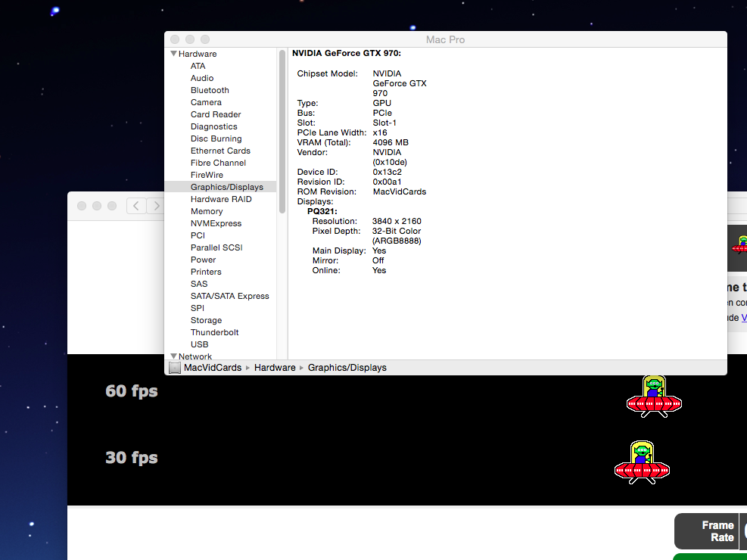Click the Slot-1 value

[x=384, y=123]
